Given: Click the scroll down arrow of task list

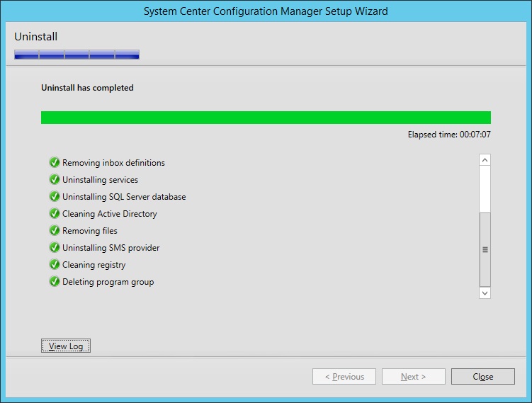Looking at the screenshot, I should tap(485, 292).
